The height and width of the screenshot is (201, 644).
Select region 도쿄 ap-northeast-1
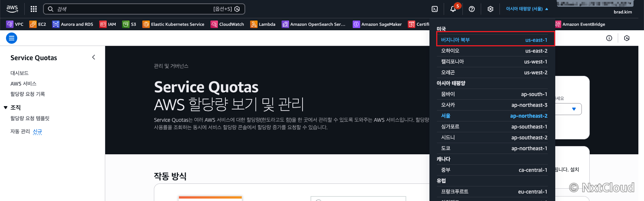pyautogui.click(x=494, y=148)
